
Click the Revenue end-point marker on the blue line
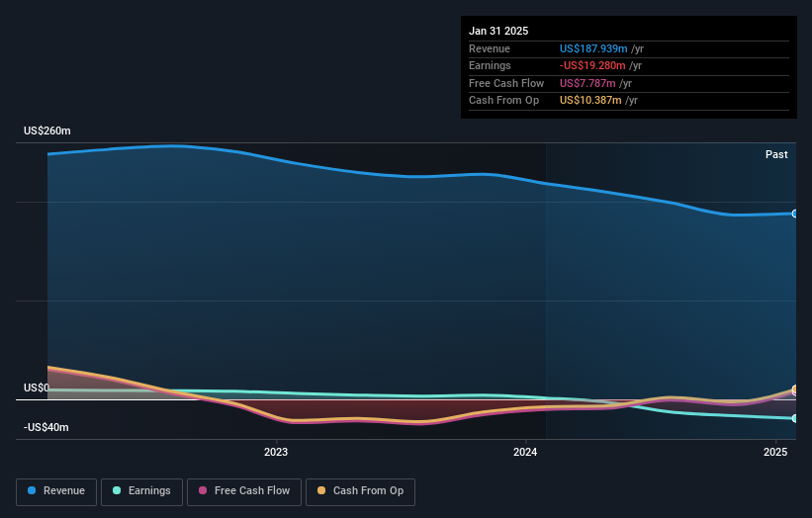[795, 214]
